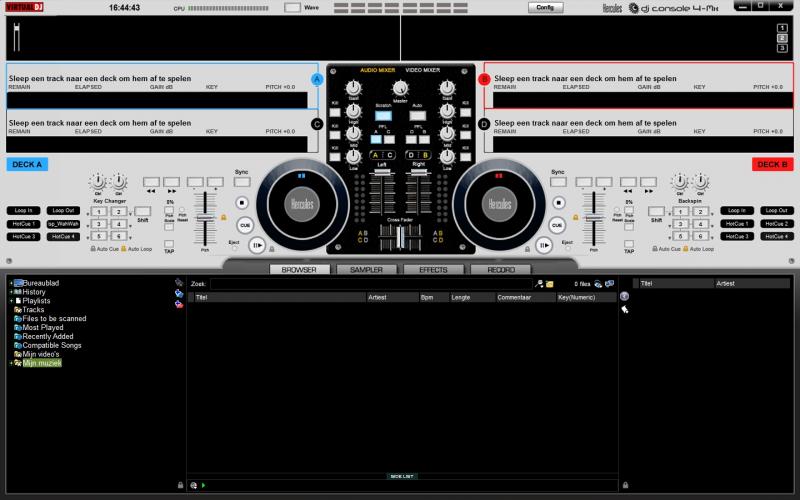Viewport: 800px width, 500px height.
Task: Enable PFL for deck C
Action: (x=389, y=139)
